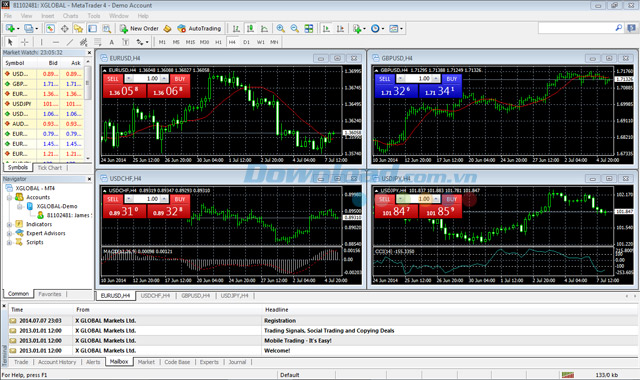
Task: Expand the Expert Advisors tree node
Action: pos(9,233)
